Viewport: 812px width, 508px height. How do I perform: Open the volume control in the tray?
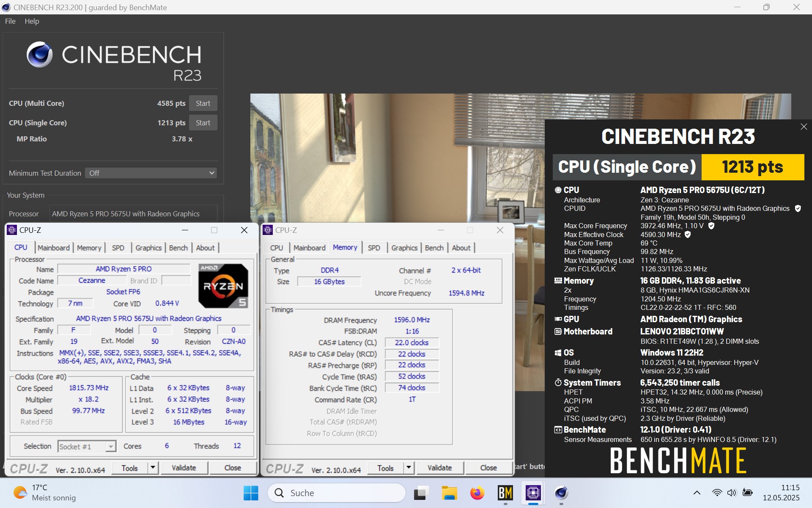click(x=732, y=493)
